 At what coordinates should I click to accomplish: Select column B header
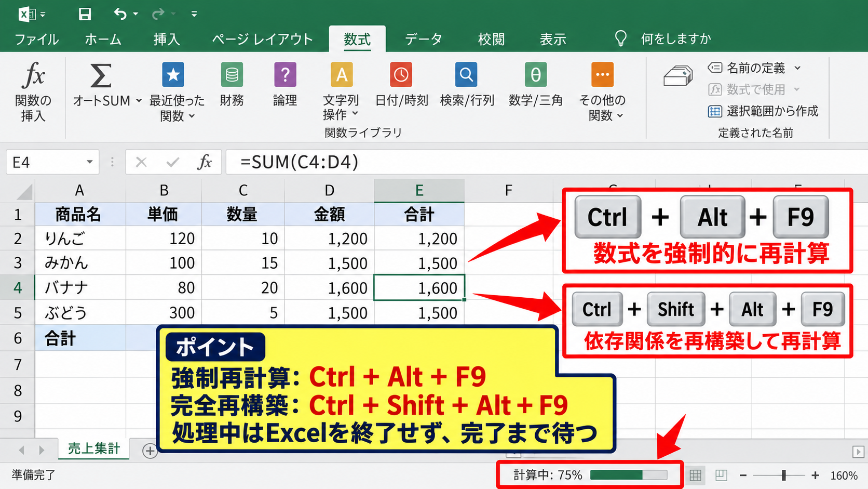(x=164, y=191)
